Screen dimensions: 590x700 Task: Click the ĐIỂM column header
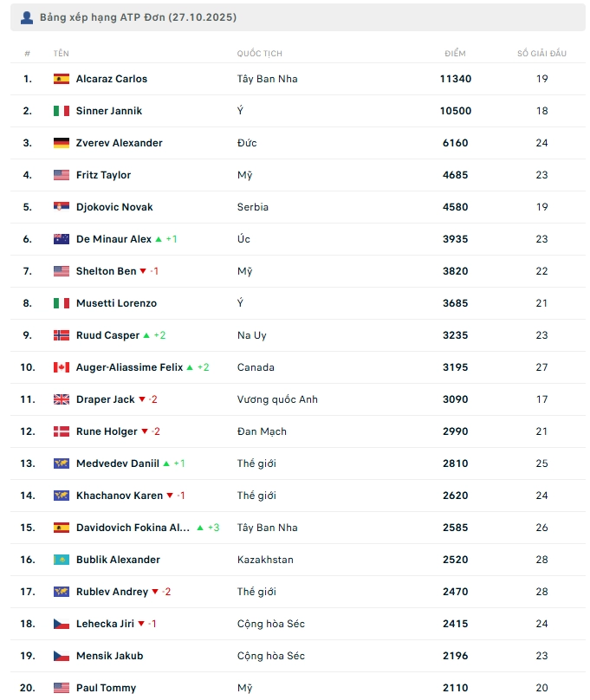point(455,54)
